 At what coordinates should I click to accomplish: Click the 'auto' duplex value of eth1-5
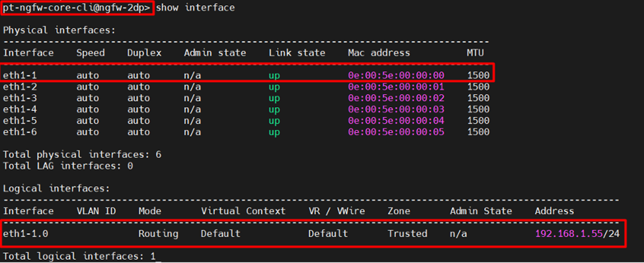pyautogui.click(x=138, y=121)
